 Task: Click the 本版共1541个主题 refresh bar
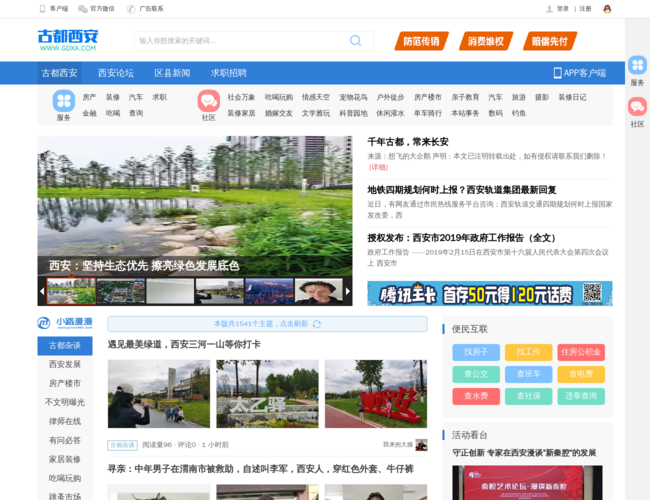pyautogui.click(x=267, y=324)
